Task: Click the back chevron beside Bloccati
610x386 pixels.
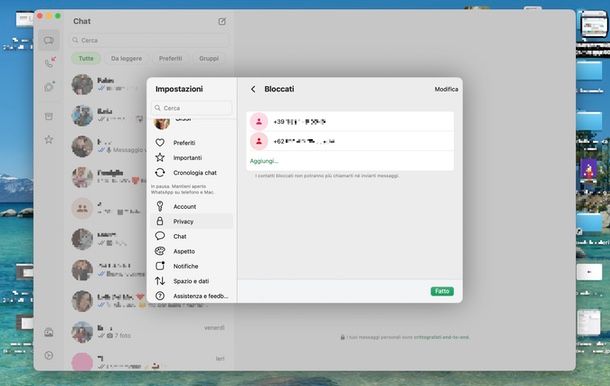Action: 253,89
